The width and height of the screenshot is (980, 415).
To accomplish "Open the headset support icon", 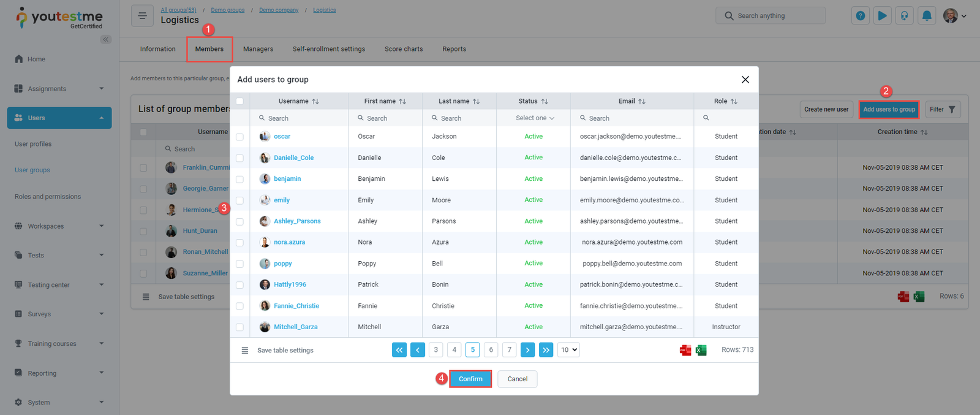I will click(905, 16).
